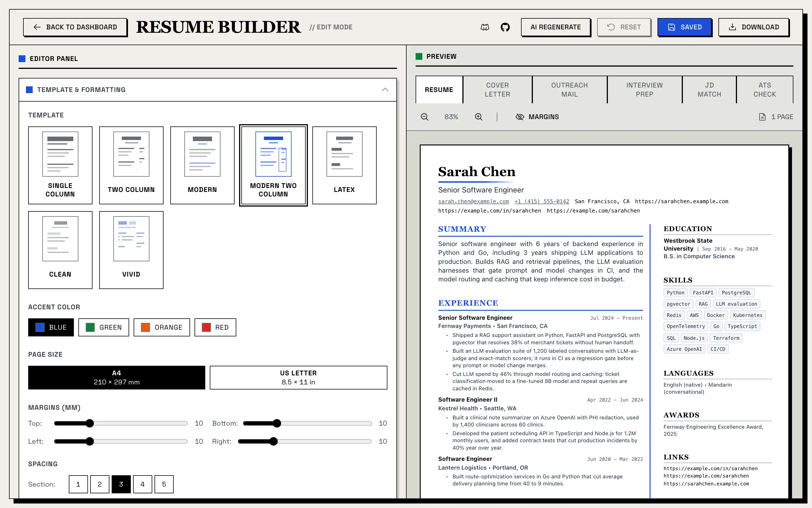Adjust the Left margin slider
Screen dimensions: 812x508
[x=121, y=441]
